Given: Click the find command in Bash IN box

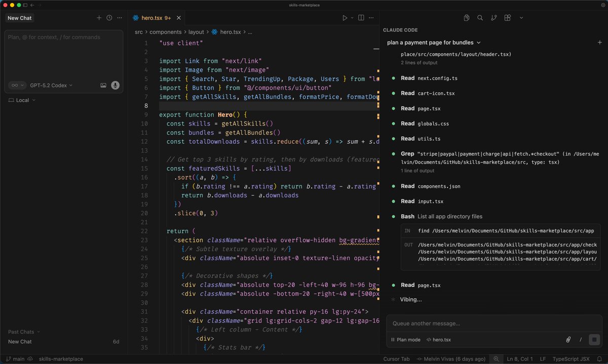Looking at the screenshot, I should point(506,231).
